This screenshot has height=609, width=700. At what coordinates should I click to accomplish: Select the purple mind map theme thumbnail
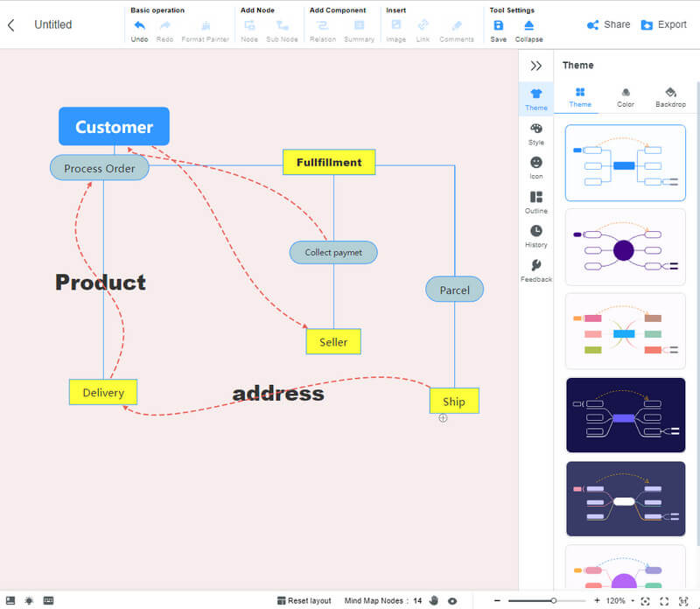click(x=625, y=248)
